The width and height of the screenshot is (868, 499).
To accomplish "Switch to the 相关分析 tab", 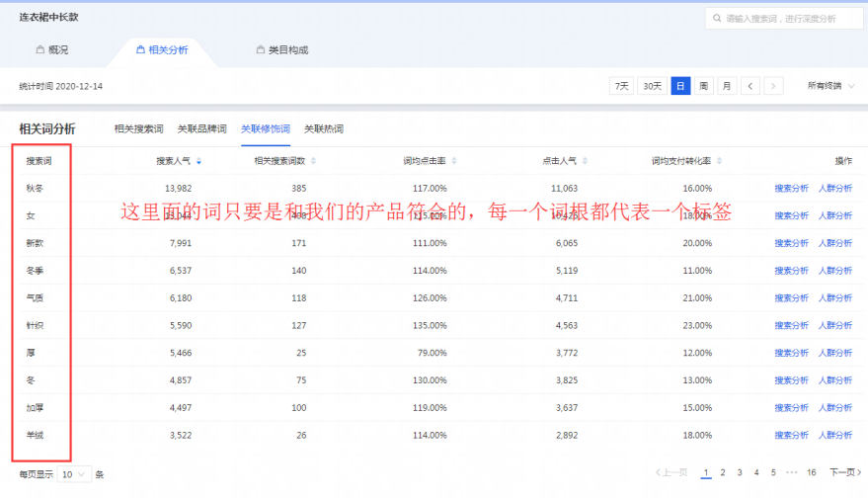I will click(x=162, y=49).
